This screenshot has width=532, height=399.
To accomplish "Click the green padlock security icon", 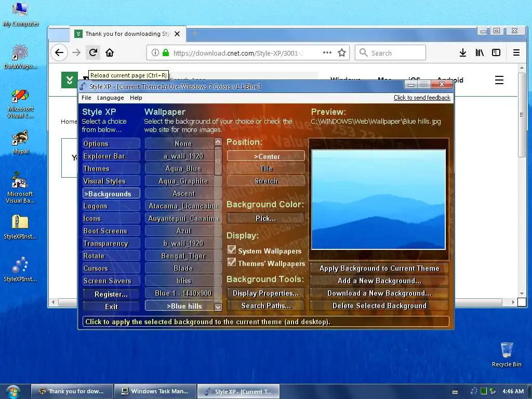I will click(x=166, y=52).
